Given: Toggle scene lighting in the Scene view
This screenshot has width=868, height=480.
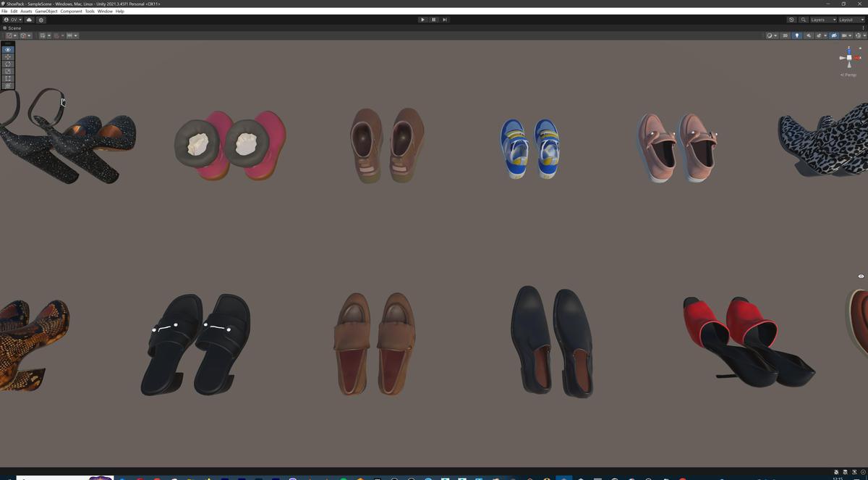Looking at the screenshot, I should 797,35.
